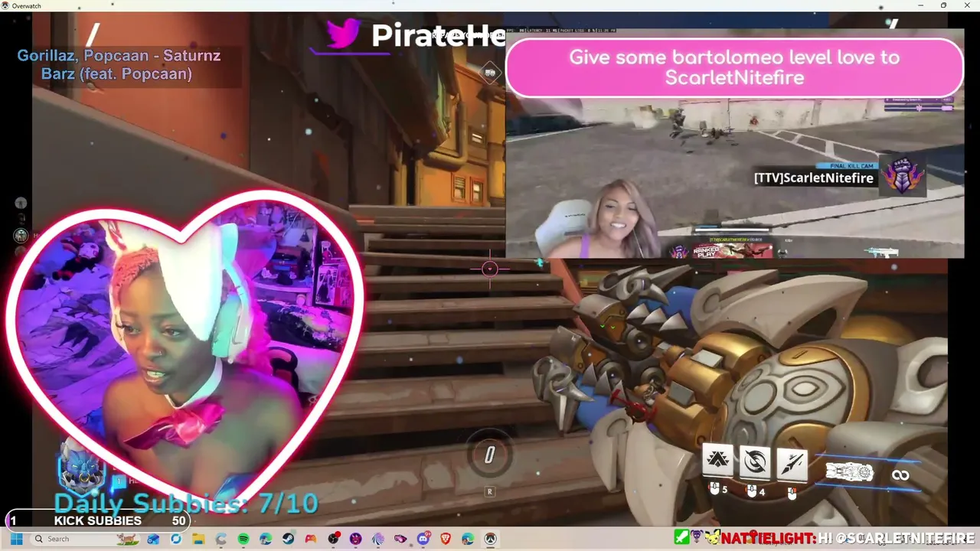Launch Brave browser from the taskbar
The height and width of the screenshot is (551, 980).
pyautogui.click(x=446, y=539)
